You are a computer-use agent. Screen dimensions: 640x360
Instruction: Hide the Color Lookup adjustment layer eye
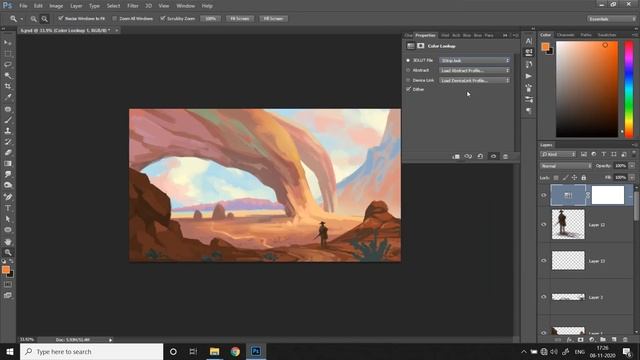[544, 195]
